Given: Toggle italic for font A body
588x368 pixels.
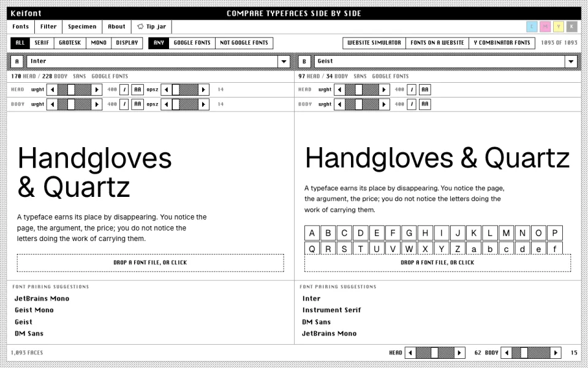Looking at the screenshot, I should 124,104.
